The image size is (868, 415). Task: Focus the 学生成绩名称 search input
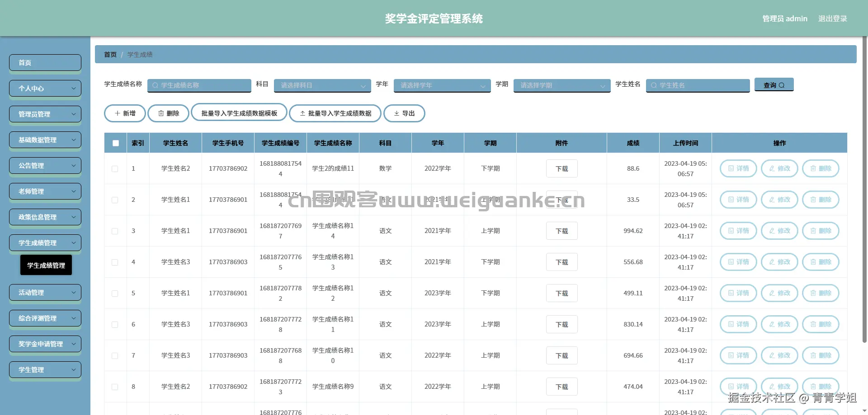tap(199, 85)
